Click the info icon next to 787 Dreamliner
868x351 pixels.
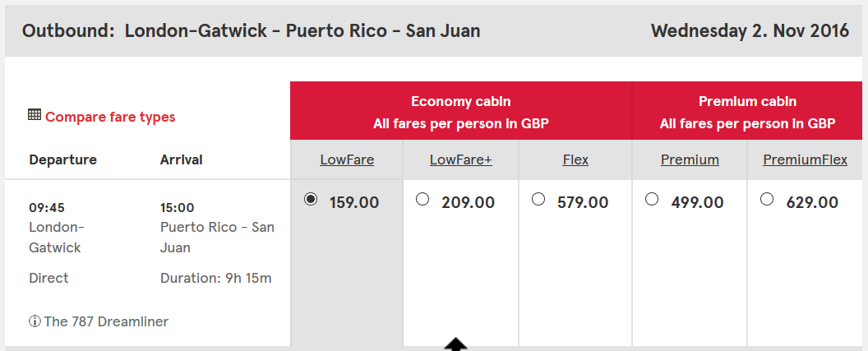coord(35,321)
